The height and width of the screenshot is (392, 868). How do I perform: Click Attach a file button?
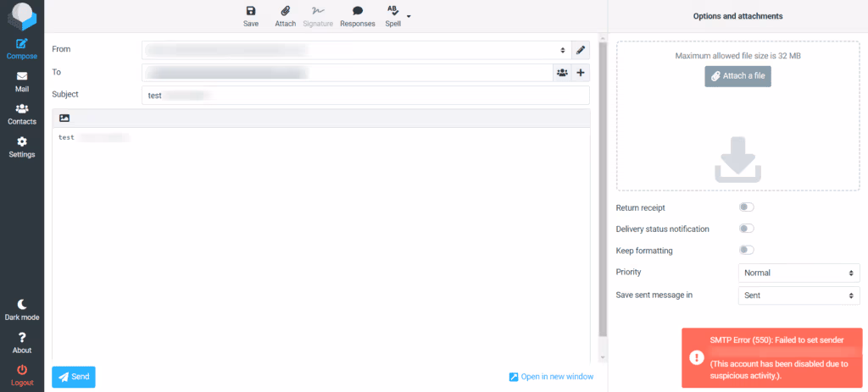pyautogui.click(x=738, y=75)
